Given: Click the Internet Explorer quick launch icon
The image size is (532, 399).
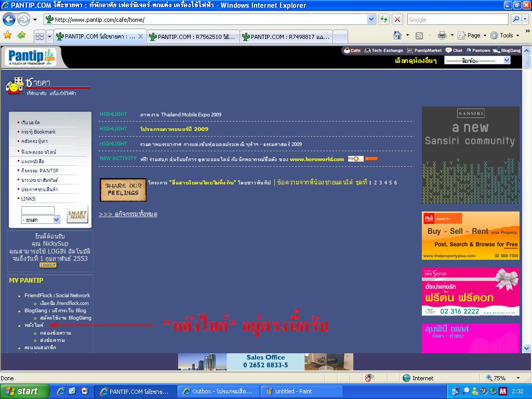Looking at the screenshot, I should (x=61, y=391).
